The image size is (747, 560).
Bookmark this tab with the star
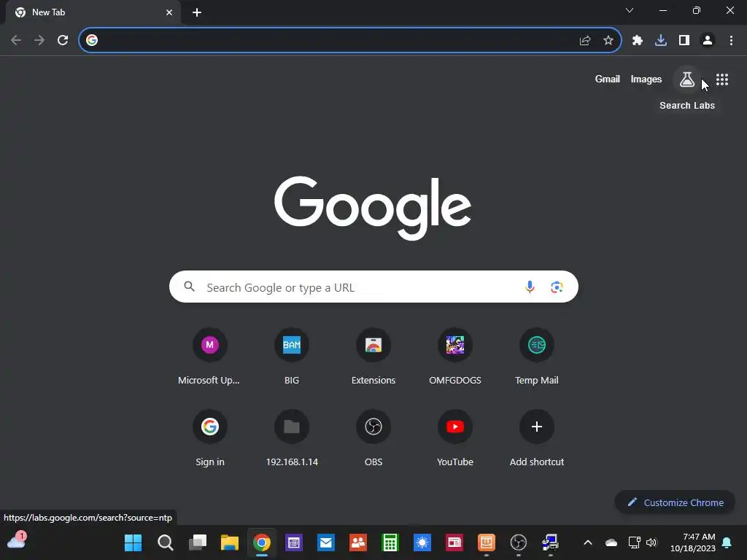(x=608, y=41)
